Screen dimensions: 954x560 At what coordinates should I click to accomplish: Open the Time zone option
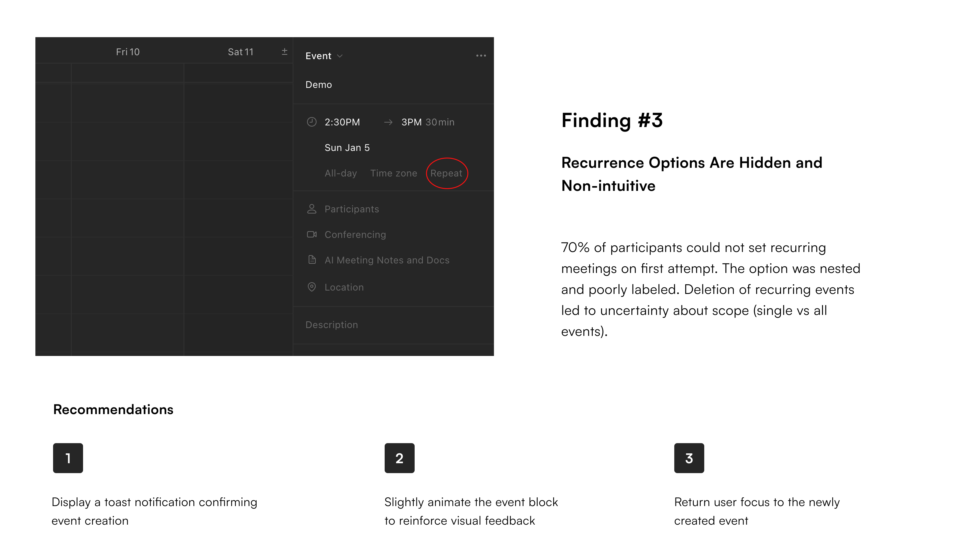pos(394,173)
